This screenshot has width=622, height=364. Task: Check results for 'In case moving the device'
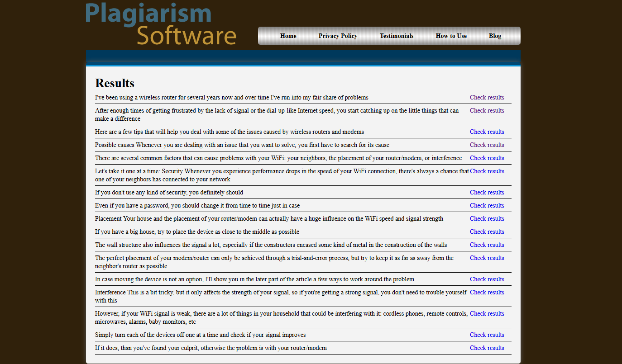487,279
